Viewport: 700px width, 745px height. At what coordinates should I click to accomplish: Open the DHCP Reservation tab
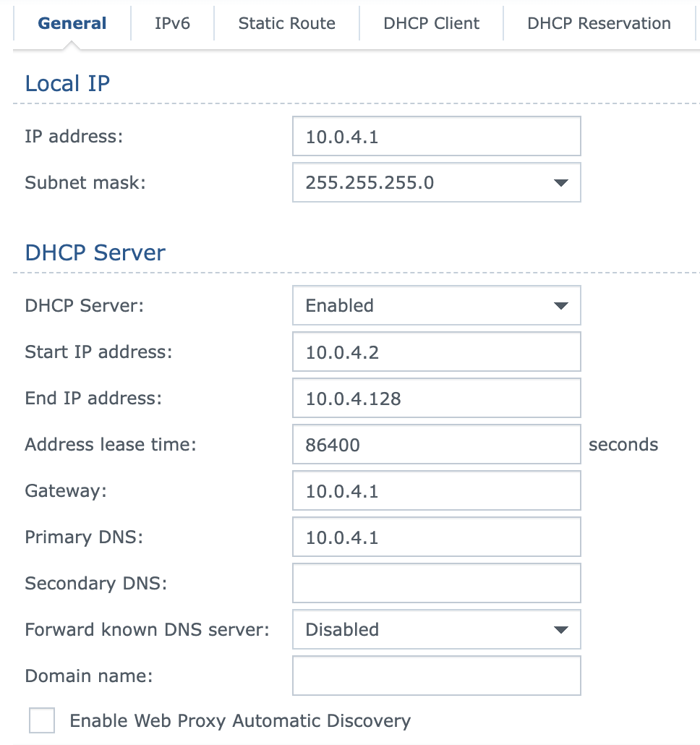[598, 23]
